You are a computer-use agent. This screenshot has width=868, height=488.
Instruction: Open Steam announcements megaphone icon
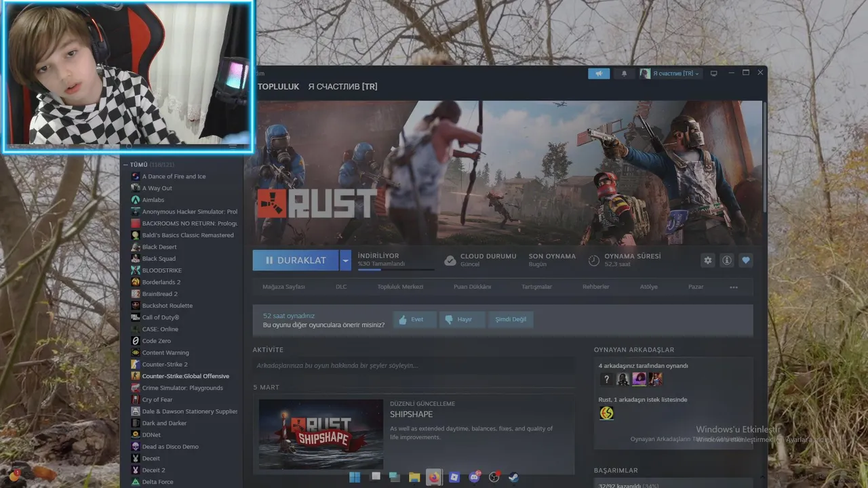(x=599, y=73)
